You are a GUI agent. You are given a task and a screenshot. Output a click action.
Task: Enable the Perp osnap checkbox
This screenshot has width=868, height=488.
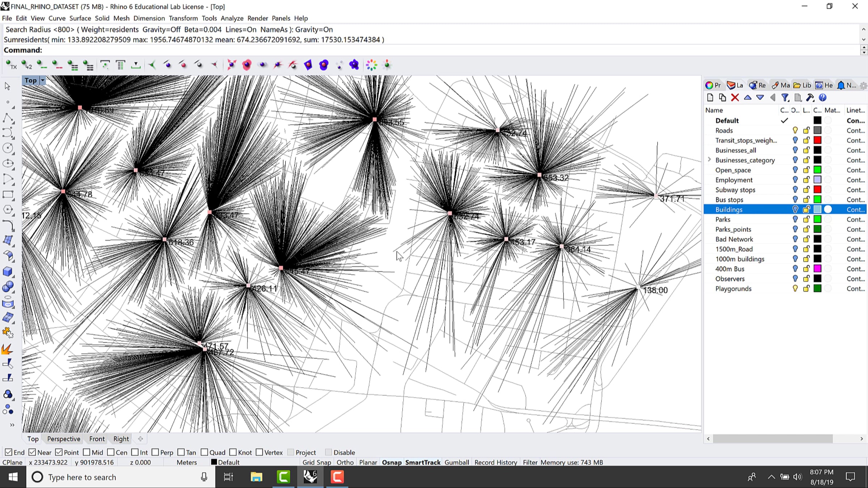tap(155, 452)
